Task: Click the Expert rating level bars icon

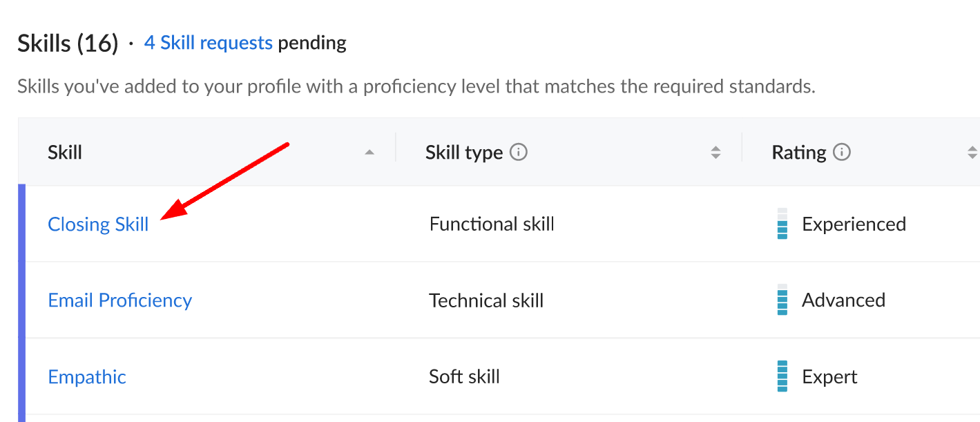Action: [782, 376]
